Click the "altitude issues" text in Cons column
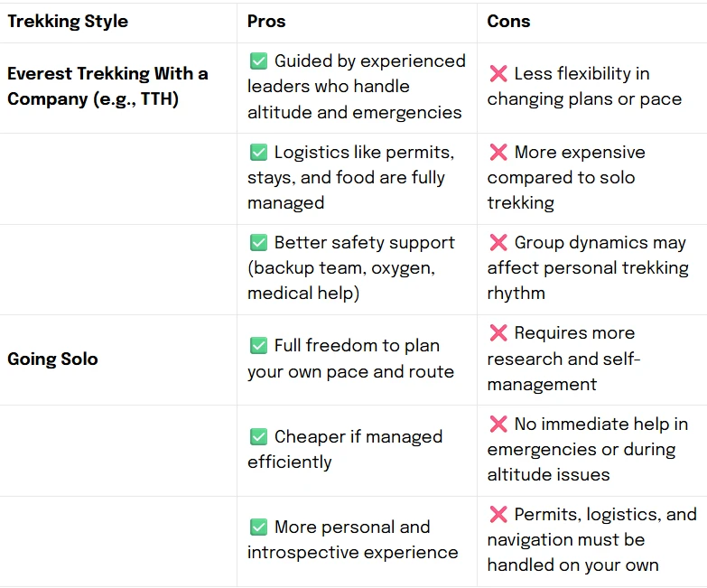Screen dimensions: 707x588 548,475
